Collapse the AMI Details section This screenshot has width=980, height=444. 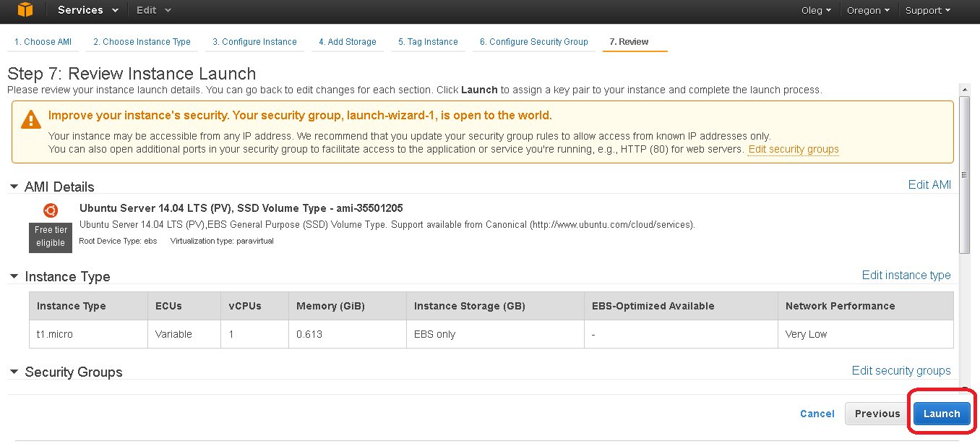click(14, 187)
